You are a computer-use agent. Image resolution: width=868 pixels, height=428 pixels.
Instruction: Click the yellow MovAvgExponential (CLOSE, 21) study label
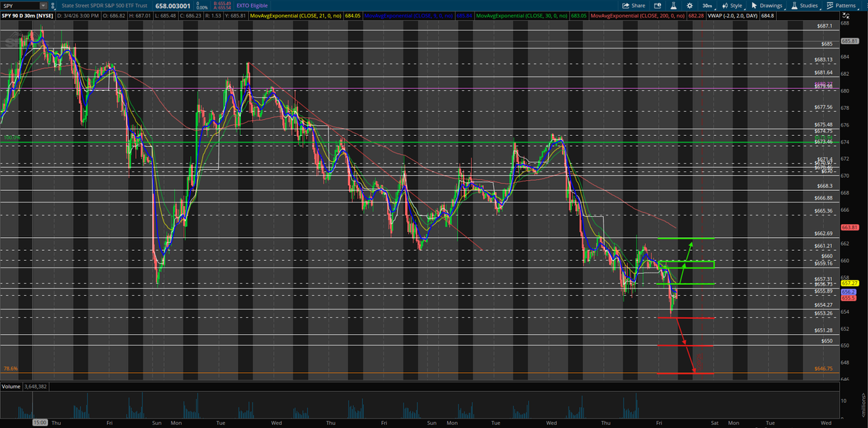pyautogui.click(x=296, y=15)
